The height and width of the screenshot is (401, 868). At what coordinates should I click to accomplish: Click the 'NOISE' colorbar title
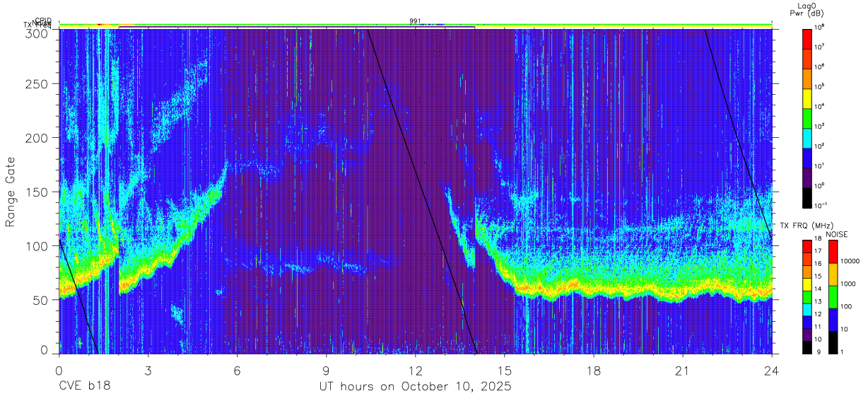[x=836, y=233]
